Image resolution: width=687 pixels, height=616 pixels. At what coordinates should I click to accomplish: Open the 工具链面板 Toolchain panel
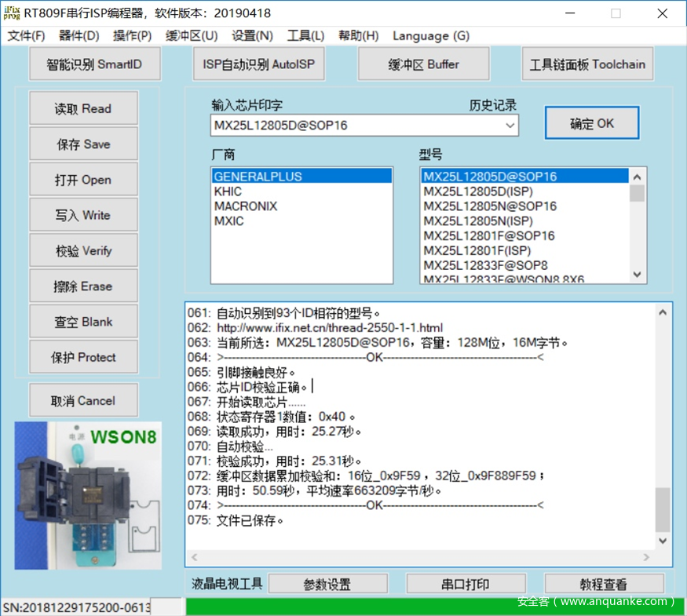[587, 64]
